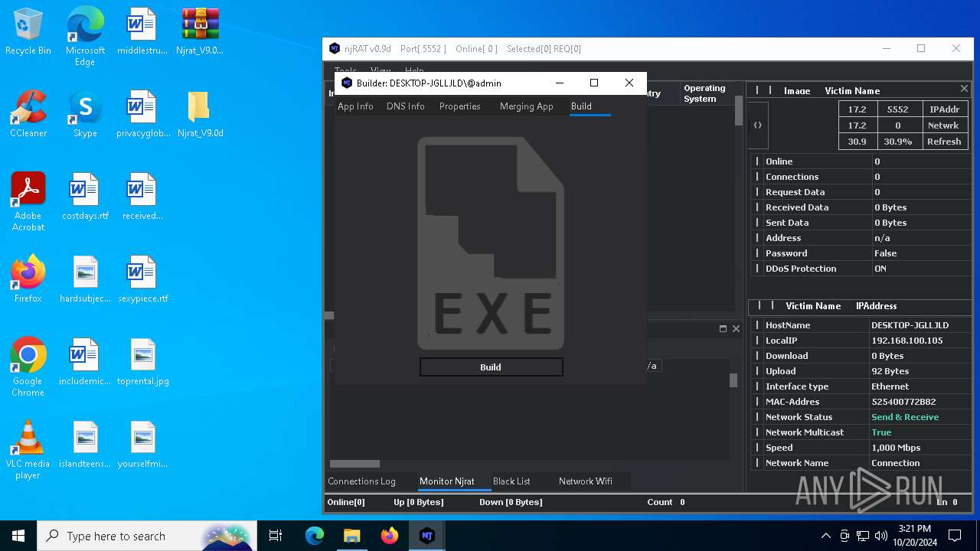Open the DNS Info tab
This screenshot has height=551, width=980.
pos(405,106)
